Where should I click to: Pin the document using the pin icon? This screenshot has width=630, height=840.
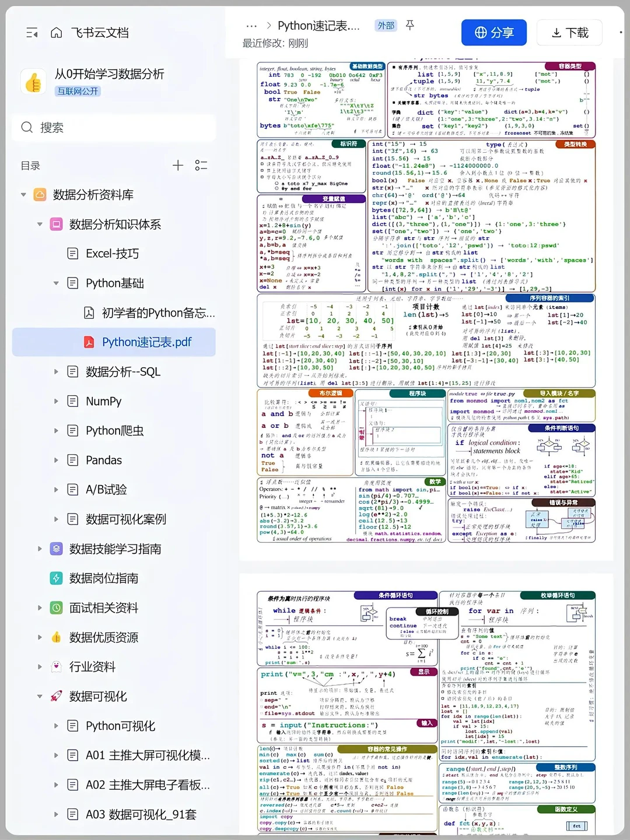[410, 25]
